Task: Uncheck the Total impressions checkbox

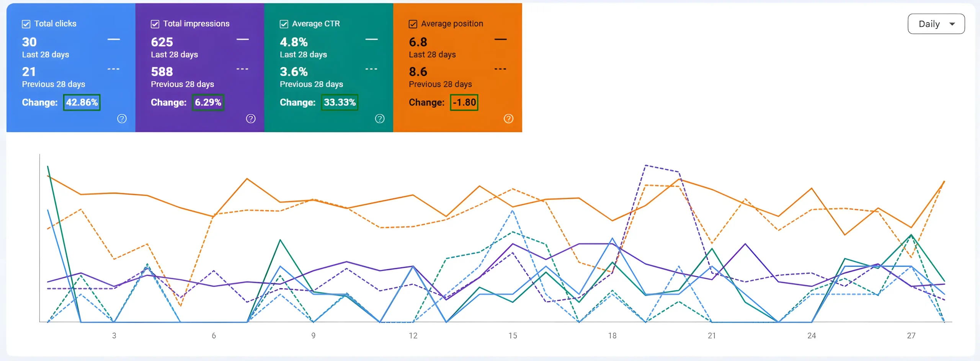Action: pyautogui.click(x=155, y=24)
